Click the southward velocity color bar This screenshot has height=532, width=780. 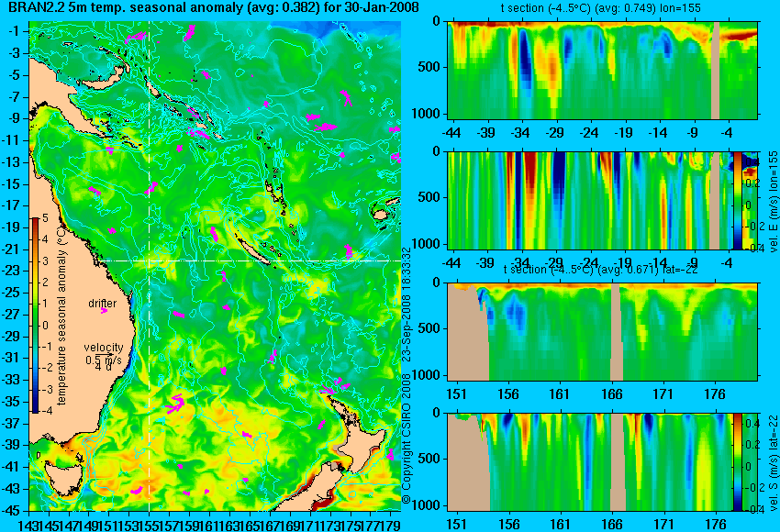tap(737, 462)
